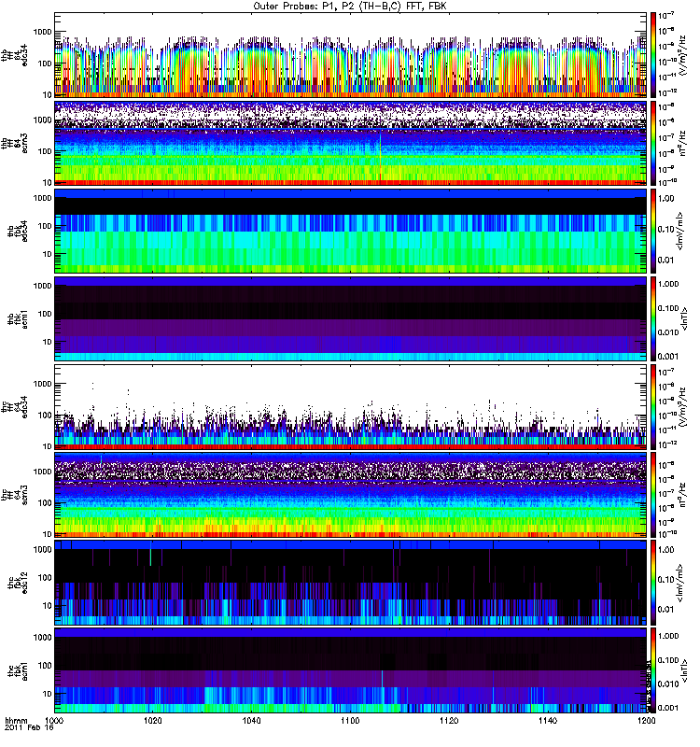Click the color bar beside thc fbk edc12 panel
Screen dimensions: 700x747
[653, 582]
